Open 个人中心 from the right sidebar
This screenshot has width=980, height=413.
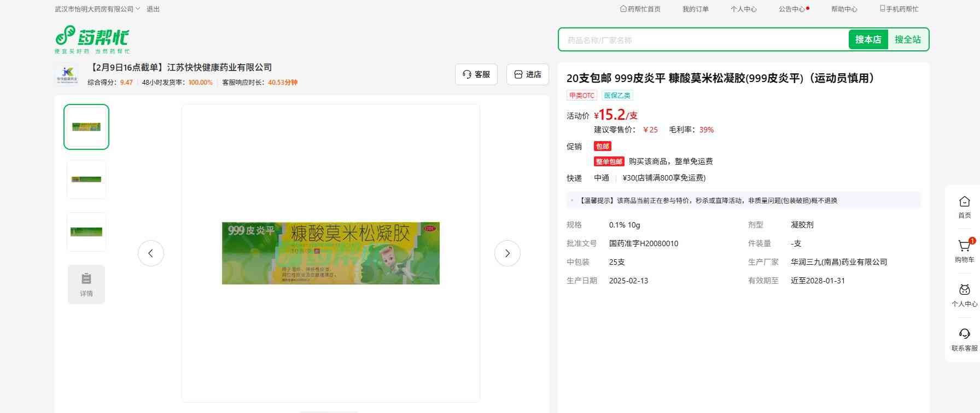(x=964, y=295)
